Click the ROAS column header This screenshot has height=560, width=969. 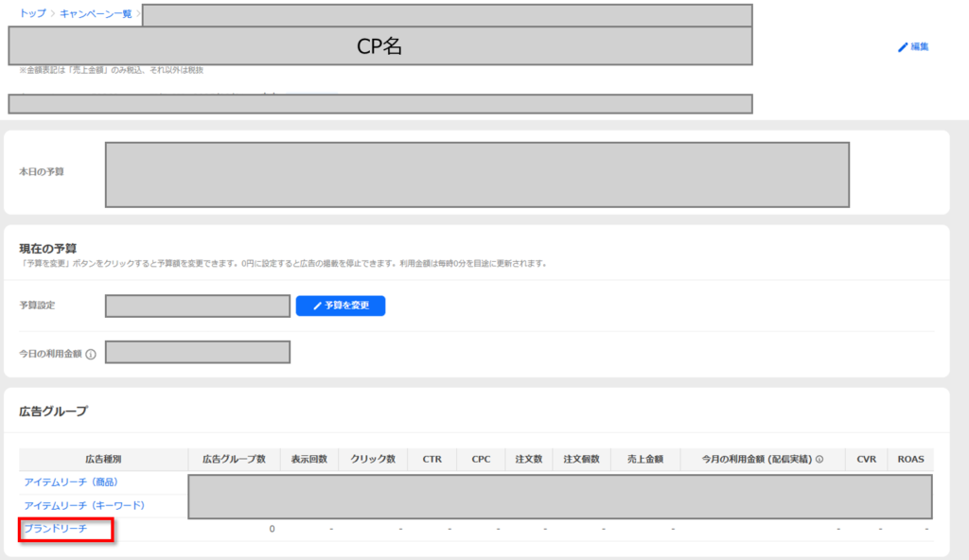[910, 460]
